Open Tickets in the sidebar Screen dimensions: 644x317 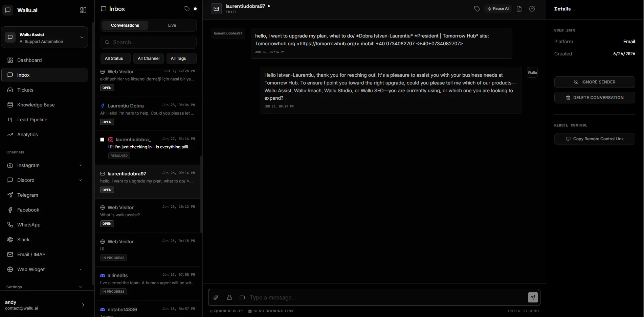[x=45, y=90]
